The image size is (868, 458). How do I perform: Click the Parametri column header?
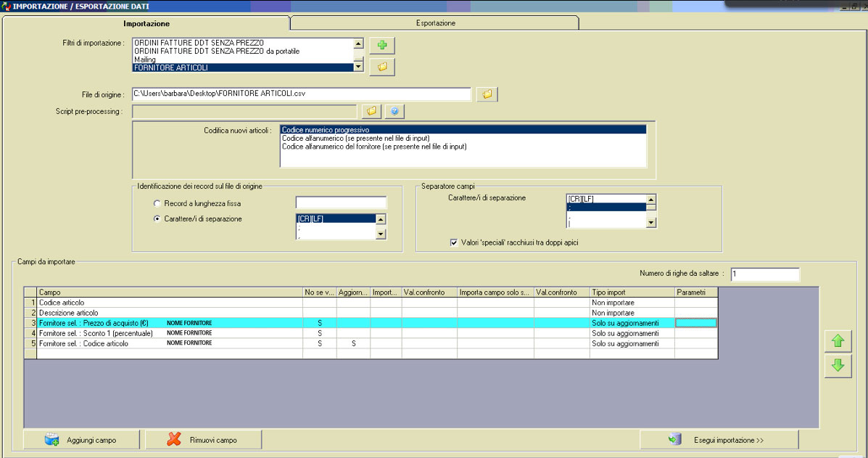696,293
